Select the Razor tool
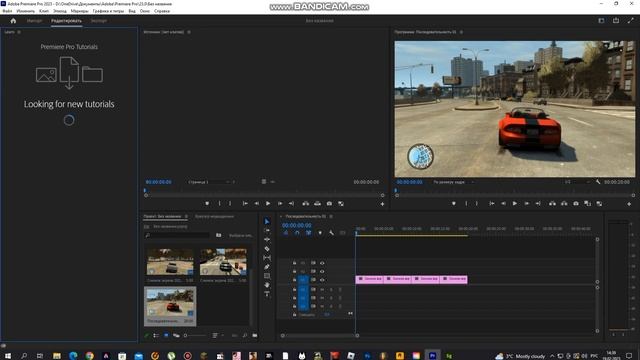The height and width of the screenshot is (360, 640). [267, 249]
